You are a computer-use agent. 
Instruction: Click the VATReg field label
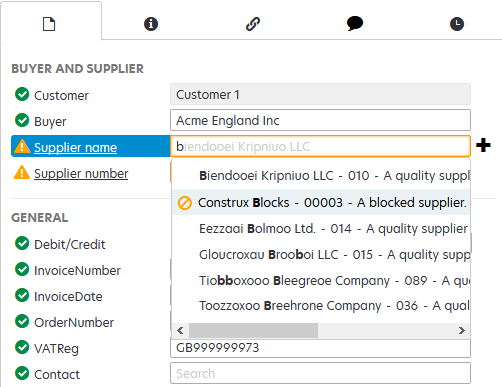[x=56, y=349]
